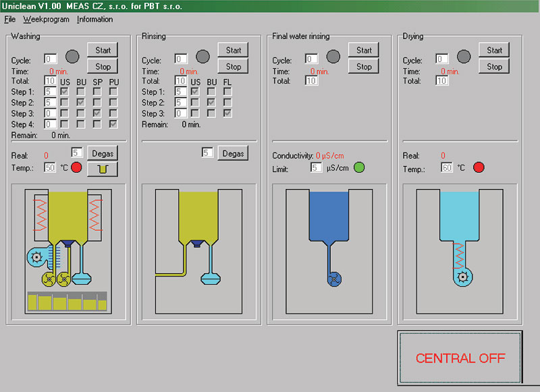Toggle PU checkbox for Washing Step 4
The width and height of the screenshot is (540, 392).
coord(113,124)
